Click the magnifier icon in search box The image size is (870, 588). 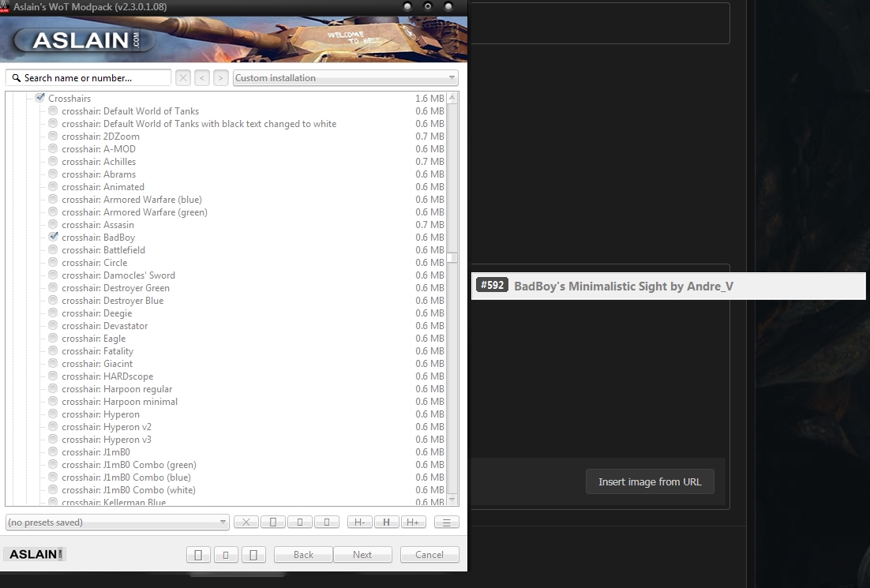(x=16, y=78)
